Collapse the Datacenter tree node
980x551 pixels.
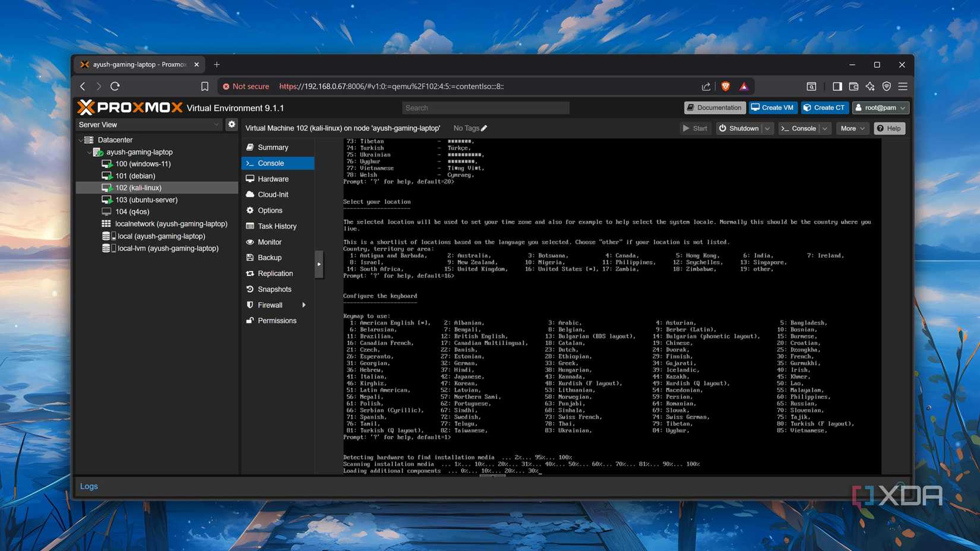[81, 140]
